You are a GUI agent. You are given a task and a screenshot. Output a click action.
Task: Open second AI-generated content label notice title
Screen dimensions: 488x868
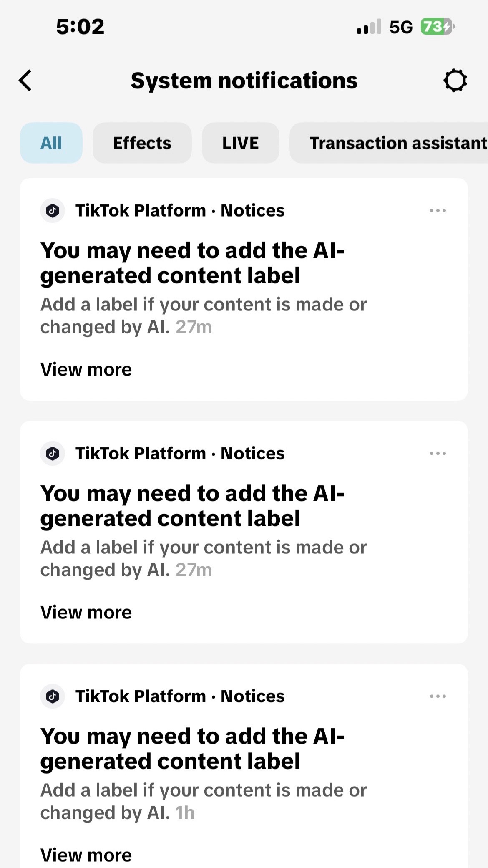click(x=192, y=506)
